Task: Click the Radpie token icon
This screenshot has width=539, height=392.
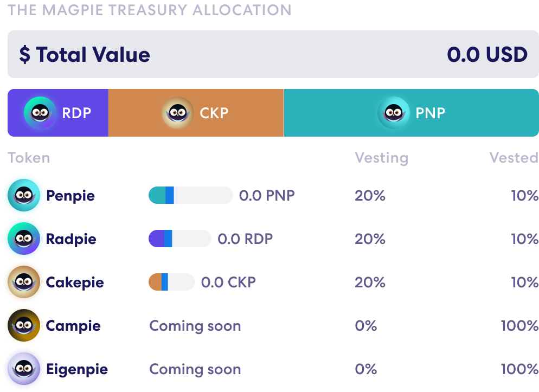Action: pos(23,239)
